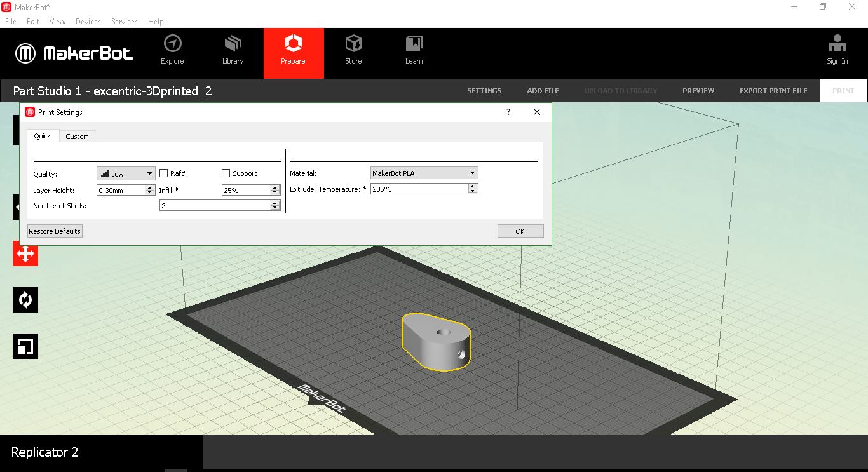868x472 pixels.
Task: Increase Layer Height with up arrow
Action: (150, 187)
